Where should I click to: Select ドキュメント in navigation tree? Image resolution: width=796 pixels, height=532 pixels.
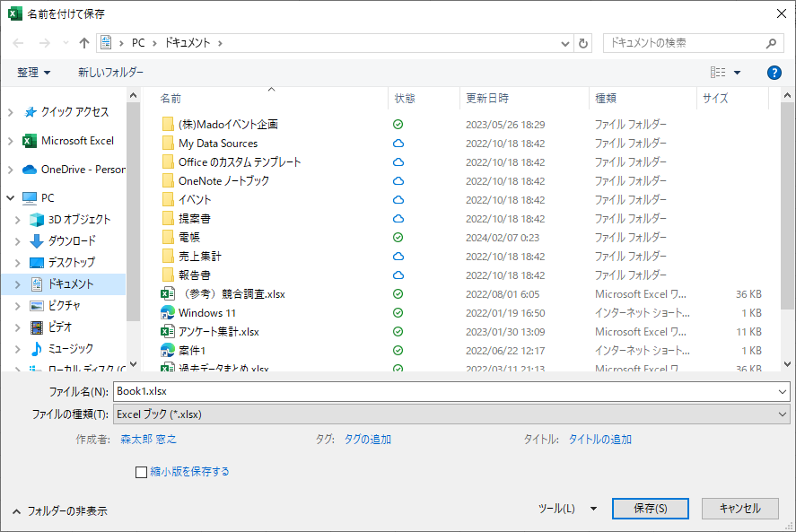click(x=64, y=284)
